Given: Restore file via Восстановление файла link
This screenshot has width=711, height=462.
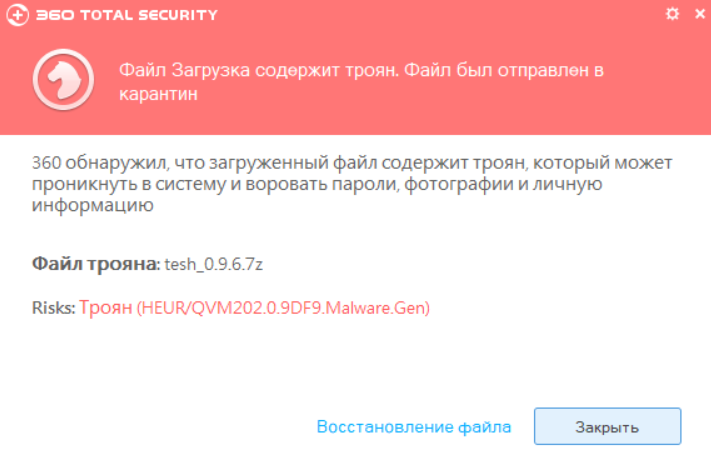Looking at the screenshot, I should pyautogui.click(x=414, y=427).
